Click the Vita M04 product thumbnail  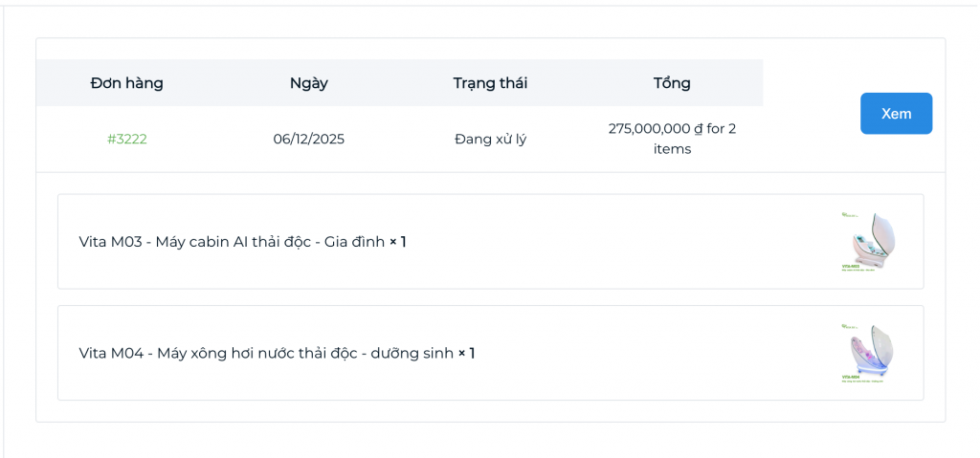pyautogui.click(x=869, y=353)
